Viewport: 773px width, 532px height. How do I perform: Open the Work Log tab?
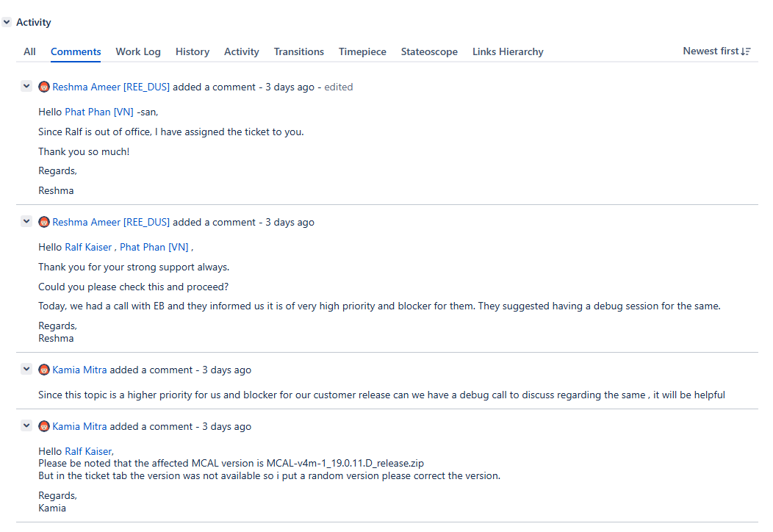pyautogui.click(x=138, y=51)
